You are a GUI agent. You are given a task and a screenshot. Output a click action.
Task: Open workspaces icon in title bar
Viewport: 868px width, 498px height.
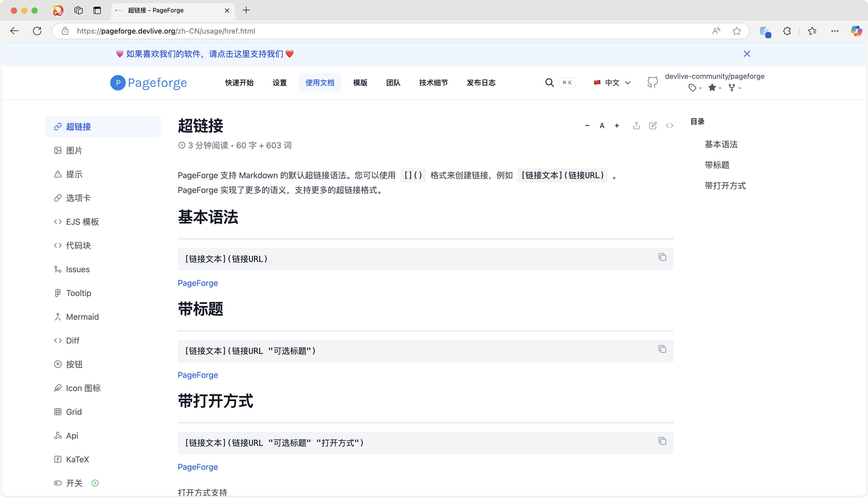78,11
